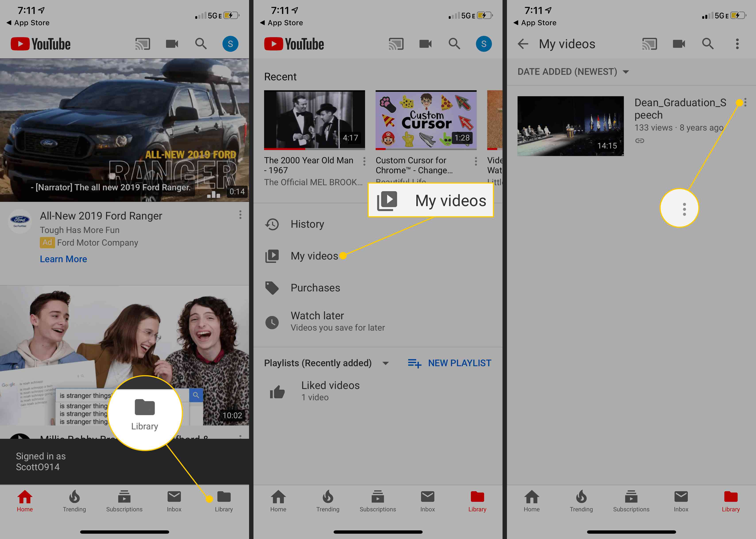
Task: Click Learn More link on Ford ad
Action: pyautogui.click(x=63, y=259)
